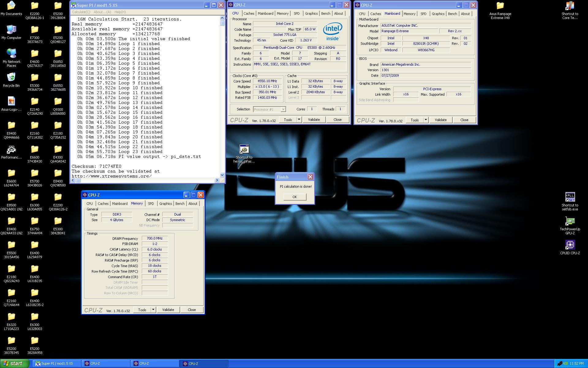The width and height of the screenshot is (588, 368).
Task: Click Close button in CPU-Z Mainboard window
Action: tap(464, 120)
